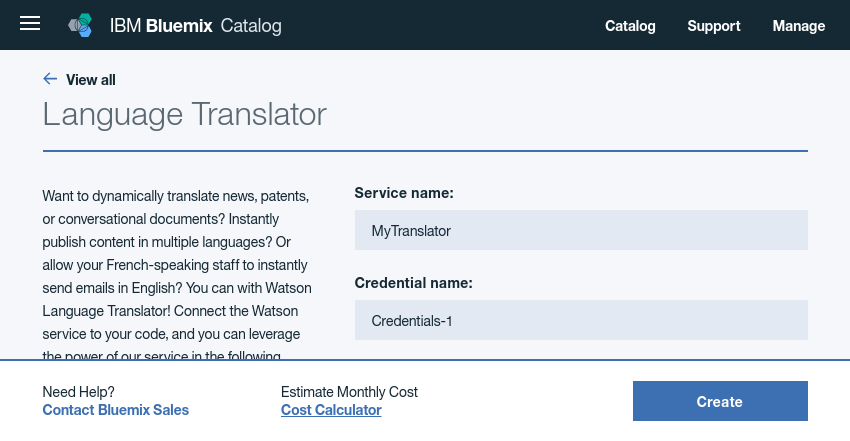This screenshot has height=441, width=850.
Task: Open the Cost Calculator link
Action: (x=331, y=410)
